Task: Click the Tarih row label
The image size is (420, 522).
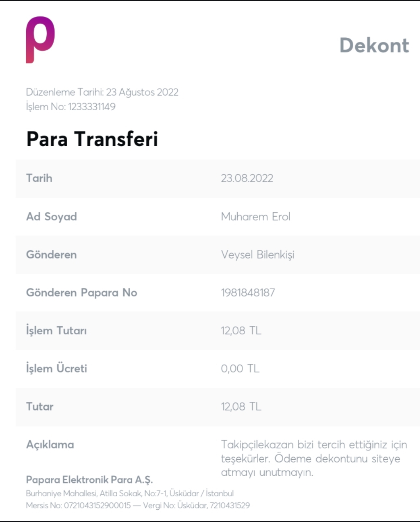Action: pos(39,178)
